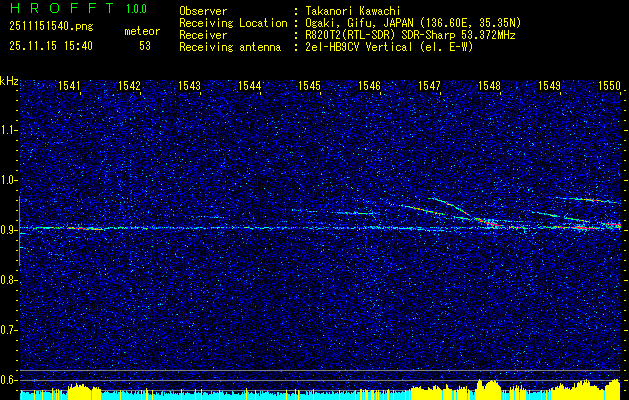Click the 1548 time marker
629x400 pixels.
(489, 85)
